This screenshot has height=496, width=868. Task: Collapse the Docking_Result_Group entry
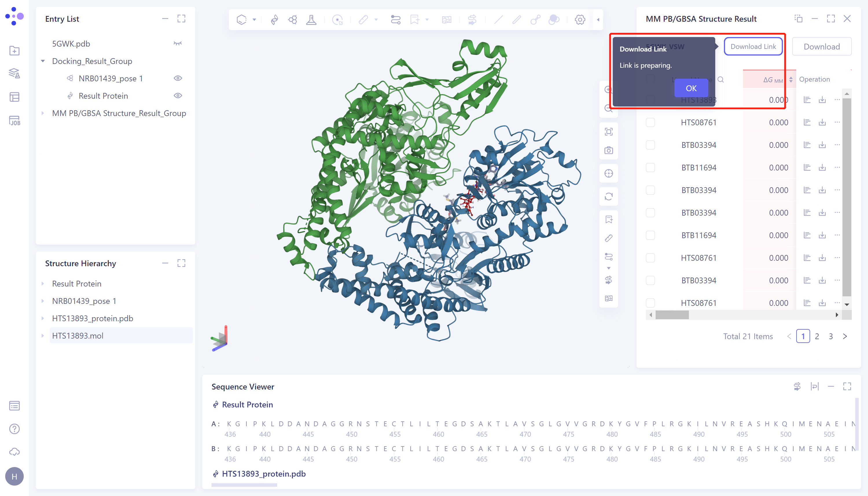coord(43,61)
